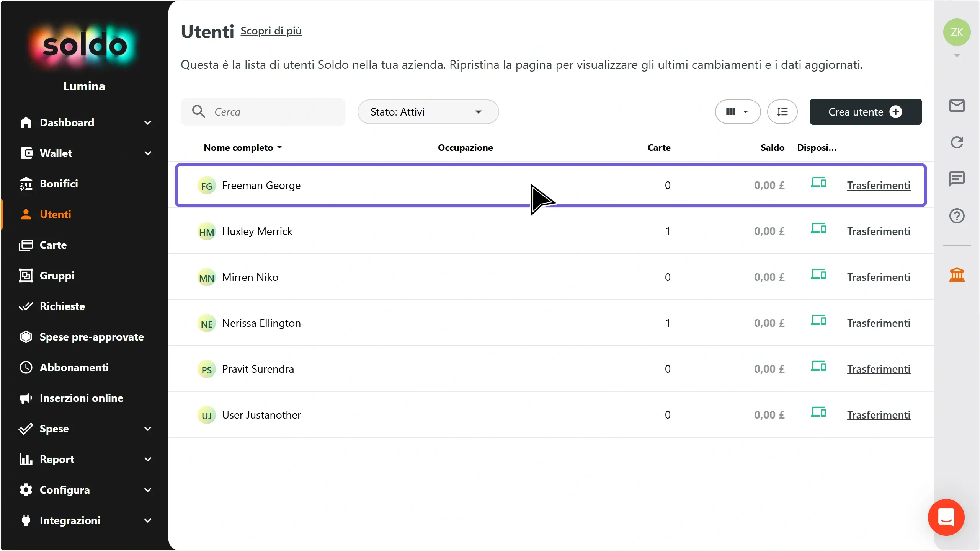Click the orange bank building icon

pos(957,275)
